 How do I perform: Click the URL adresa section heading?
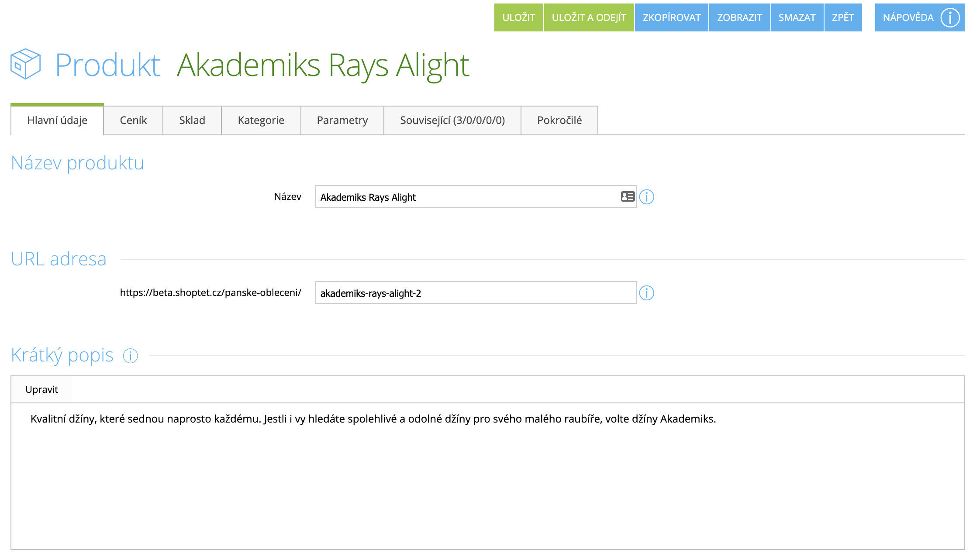pyautogui.click(x=59, y=259)
